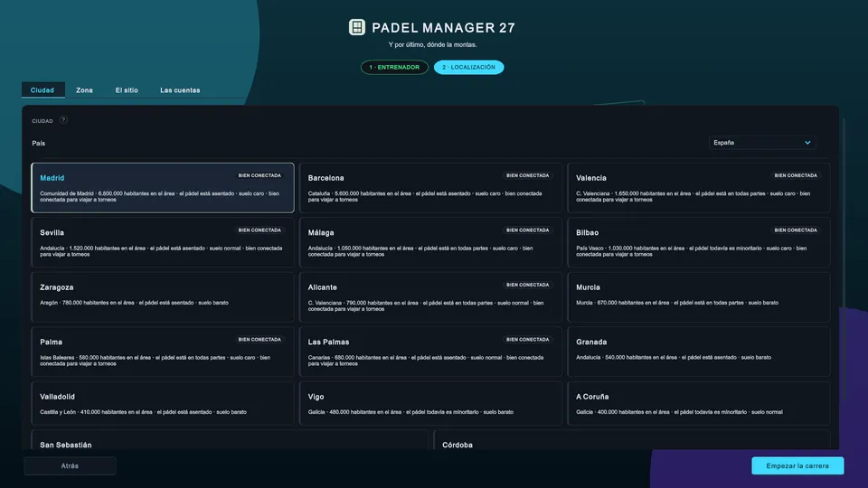Viewport: 868px width, 488px height.
Task: Choose the Murcia city card
Action: [699, 297]
